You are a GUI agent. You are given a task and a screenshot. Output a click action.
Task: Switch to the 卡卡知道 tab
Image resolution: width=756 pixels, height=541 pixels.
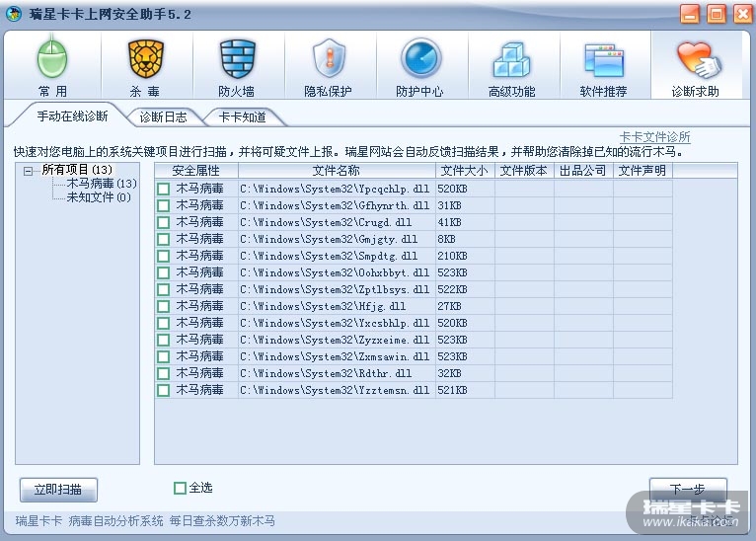click(x=242, y=117)
